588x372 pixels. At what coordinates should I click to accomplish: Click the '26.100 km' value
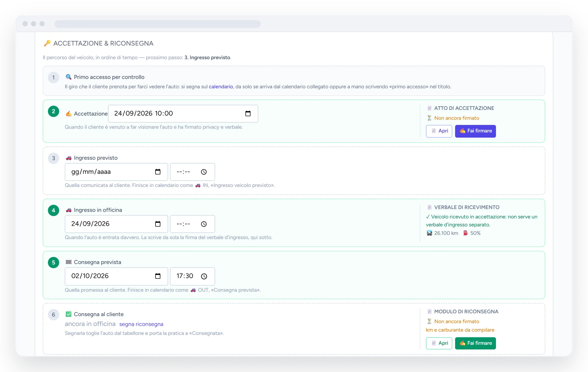point(446,233)
